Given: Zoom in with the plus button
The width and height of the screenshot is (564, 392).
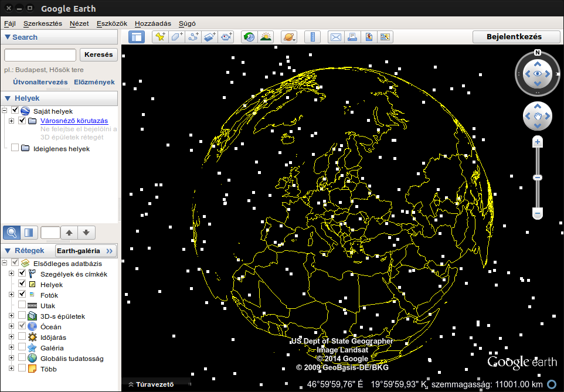Looking at the screenshot, I should tap(538, 142).
